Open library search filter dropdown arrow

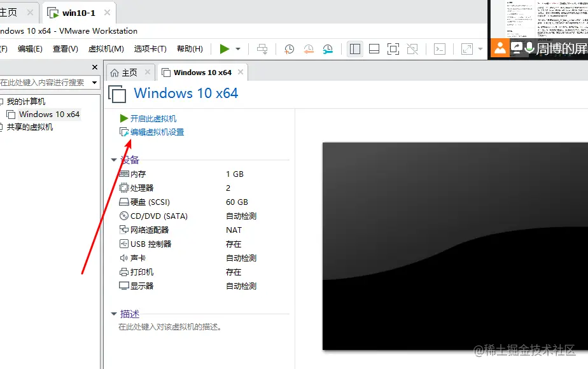coord(94,83)
